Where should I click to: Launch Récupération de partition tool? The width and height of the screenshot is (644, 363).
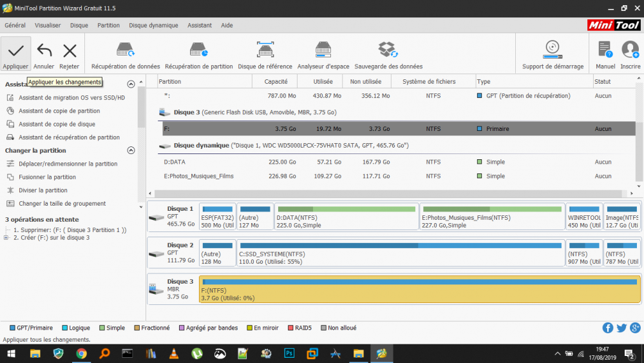198,50
